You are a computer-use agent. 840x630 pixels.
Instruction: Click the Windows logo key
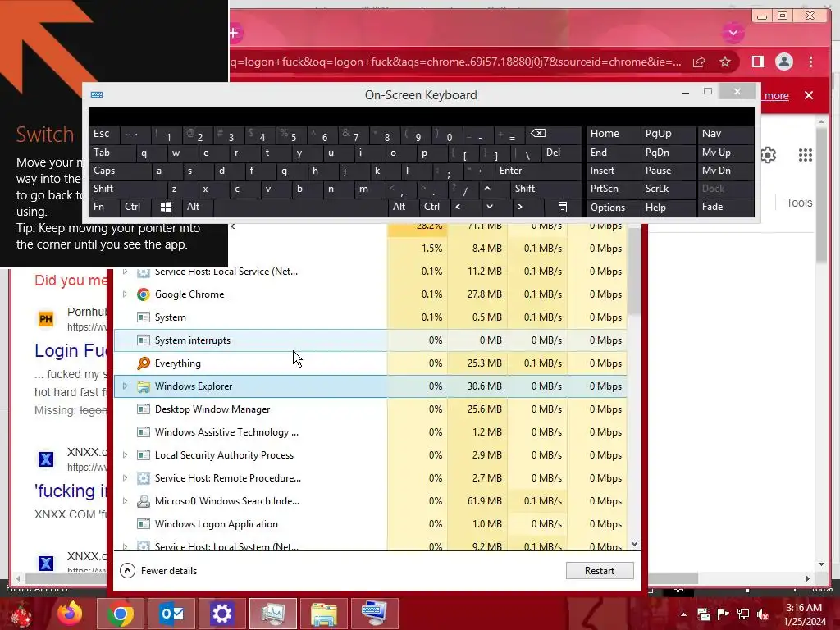click(x=166, y=207)
